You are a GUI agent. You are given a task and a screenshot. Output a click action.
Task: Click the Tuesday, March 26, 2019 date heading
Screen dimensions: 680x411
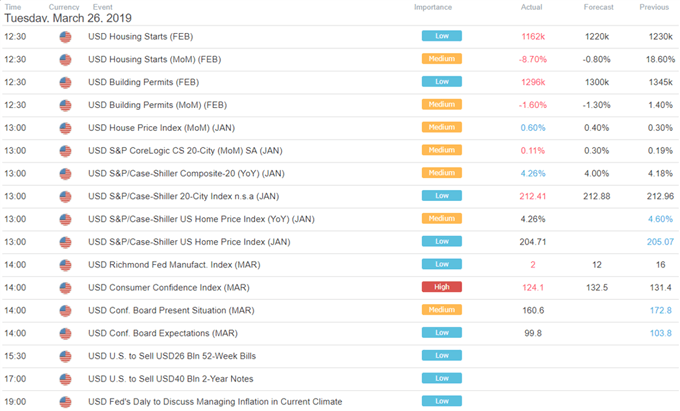68,18
